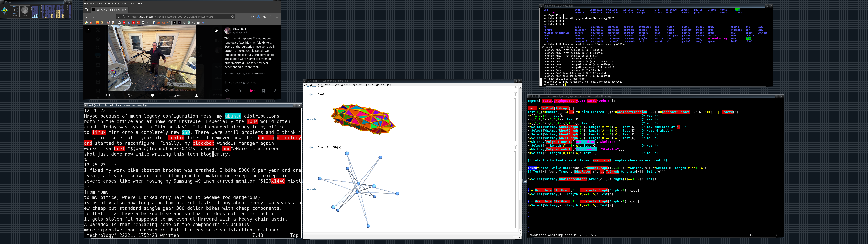Open the Firefox extensions puzzle icon

pyautogui.click(x=271, y=17)
